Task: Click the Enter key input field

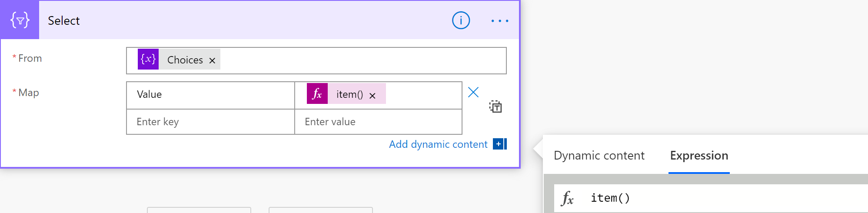Action: [210, 122]
